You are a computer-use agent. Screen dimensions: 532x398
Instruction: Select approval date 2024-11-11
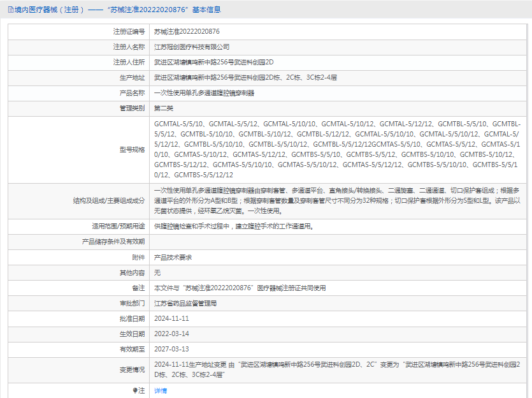coord(171,318)
